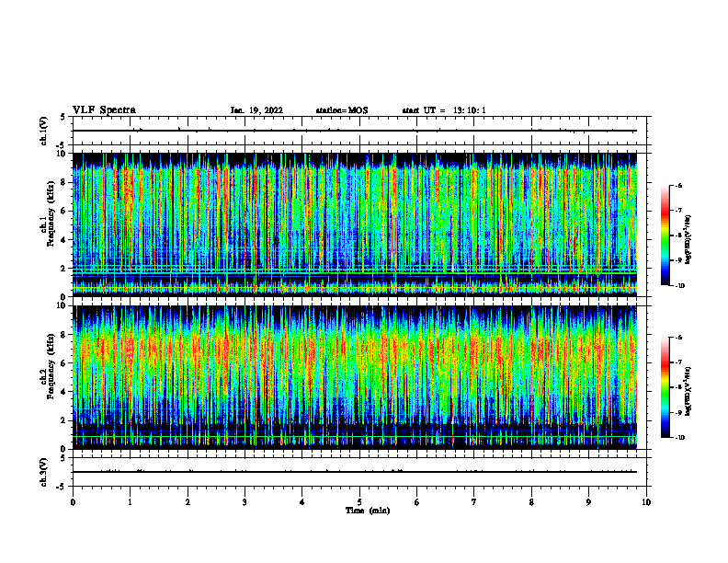This screenshot has height=563, width=728.
Task: Click the "7" tick on the time axis
Action: (474, 502)
